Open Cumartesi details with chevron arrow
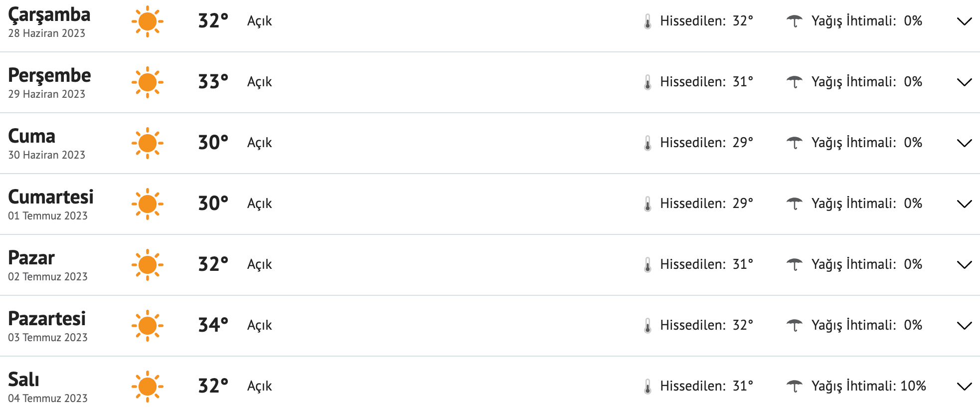980x410 pixels. pos(965,204)
